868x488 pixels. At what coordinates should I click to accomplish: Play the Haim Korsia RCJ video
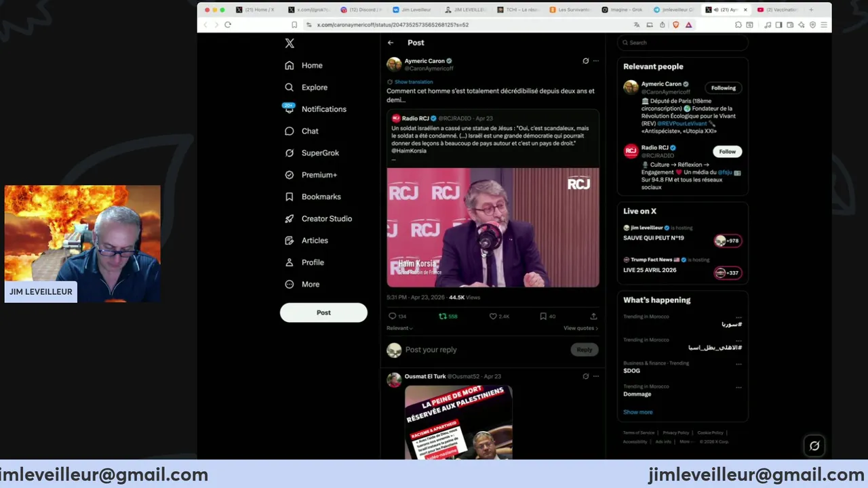[493, 228]
